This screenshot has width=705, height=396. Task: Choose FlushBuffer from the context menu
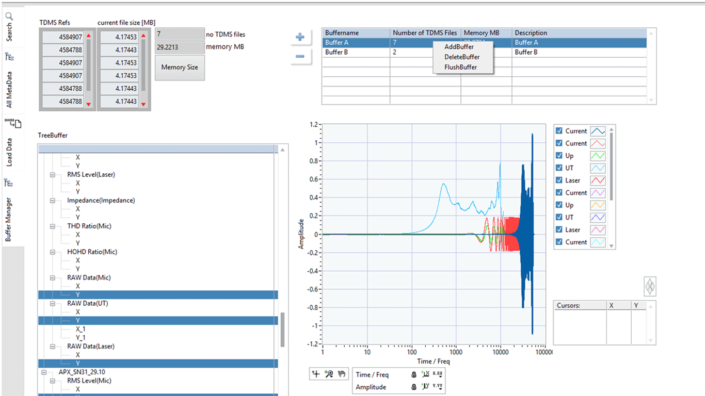(460, 67)
